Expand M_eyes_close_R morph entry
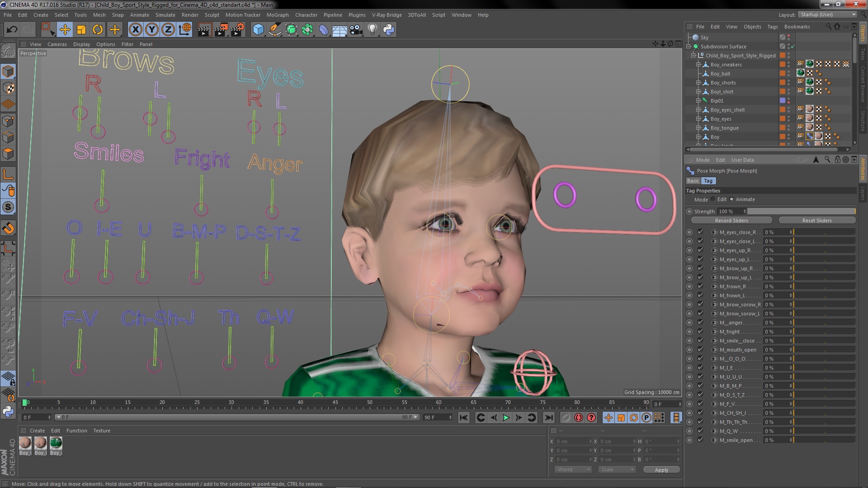Viewport: 868px width, 488px height. click(714, 232)
